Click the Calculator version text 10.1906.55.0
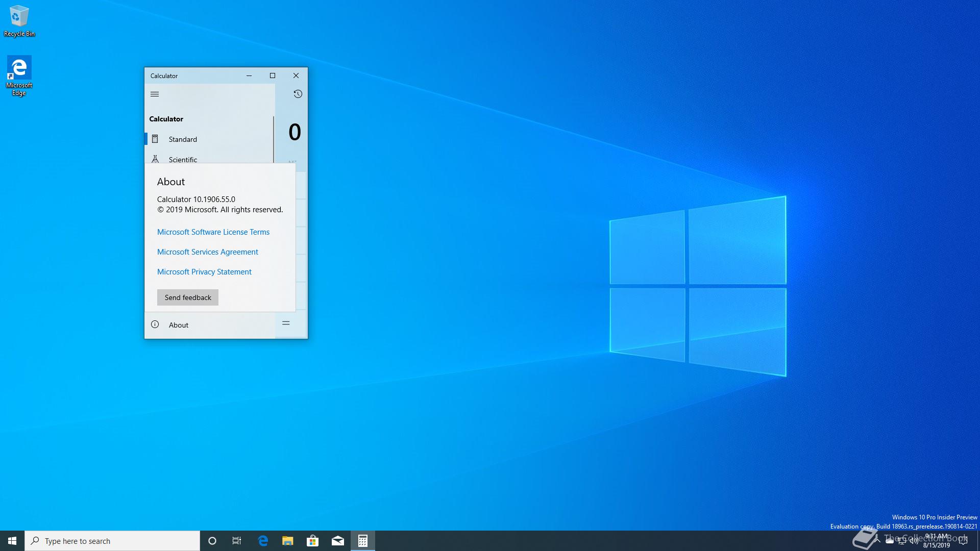The height and width of the screenshot is (551, 980). 196,199
